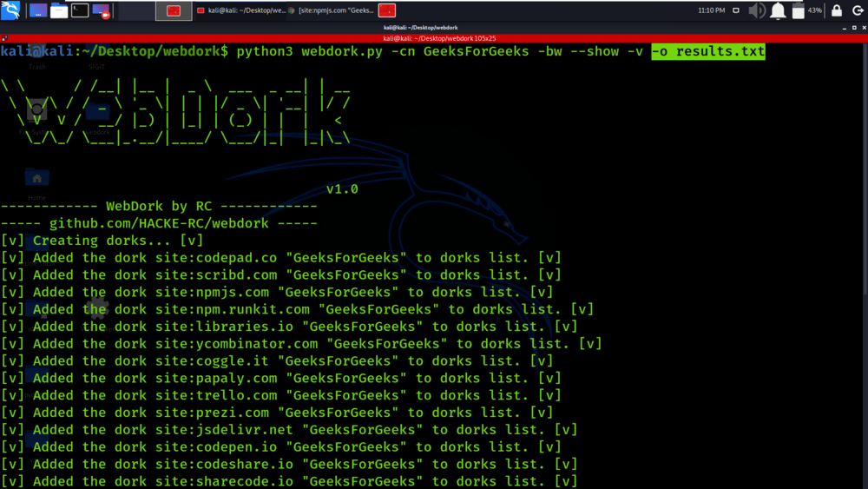Select the red window button after Chrome entry
The width and height of the screenshot is (868, 489).
pos(387,10)
